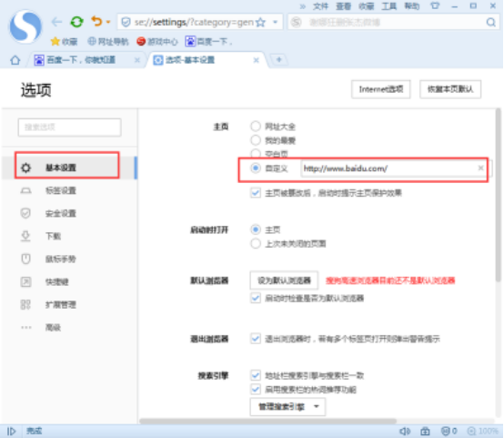This screenshot has height=438, width=504.
Task: Clear the homepage URL with the x
Action: click(x=481, y=168)
